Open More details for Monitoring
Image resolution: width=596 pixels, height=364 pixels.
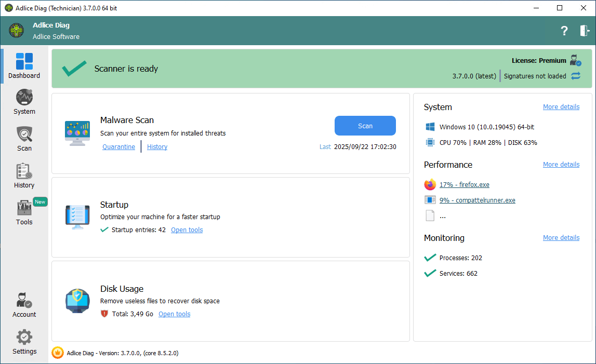561,238
